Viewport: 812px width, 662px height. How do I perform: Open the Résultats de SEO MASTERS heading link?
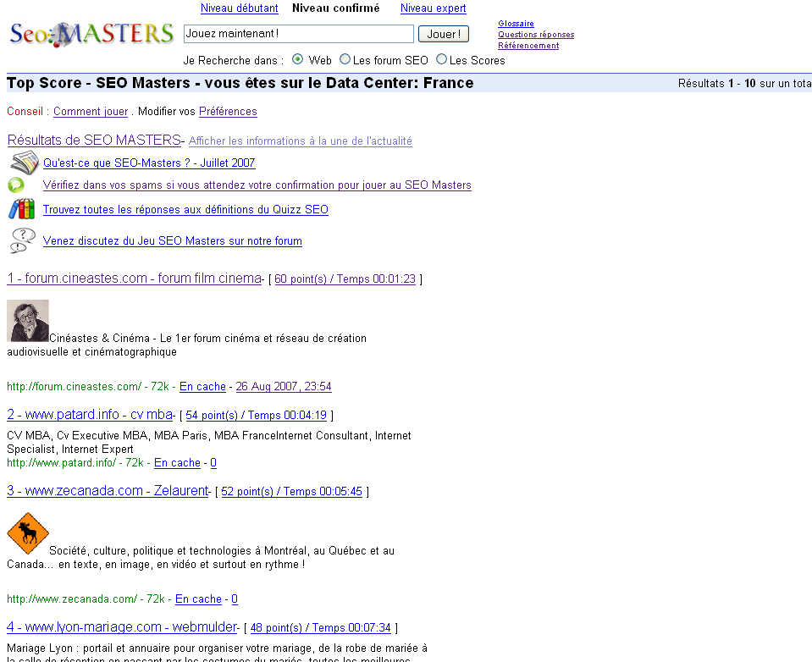(x=94, y=141)
